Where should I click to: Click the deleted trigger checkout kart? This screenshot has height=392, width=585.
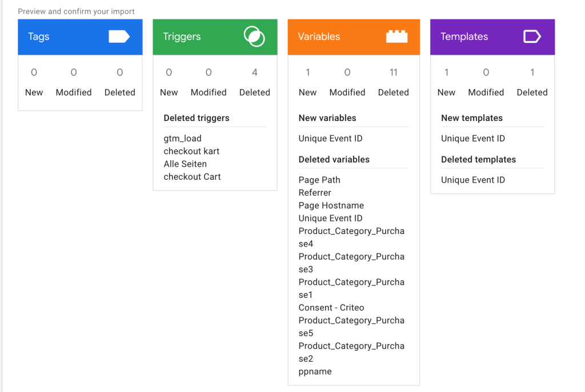(x=191, y=151)
